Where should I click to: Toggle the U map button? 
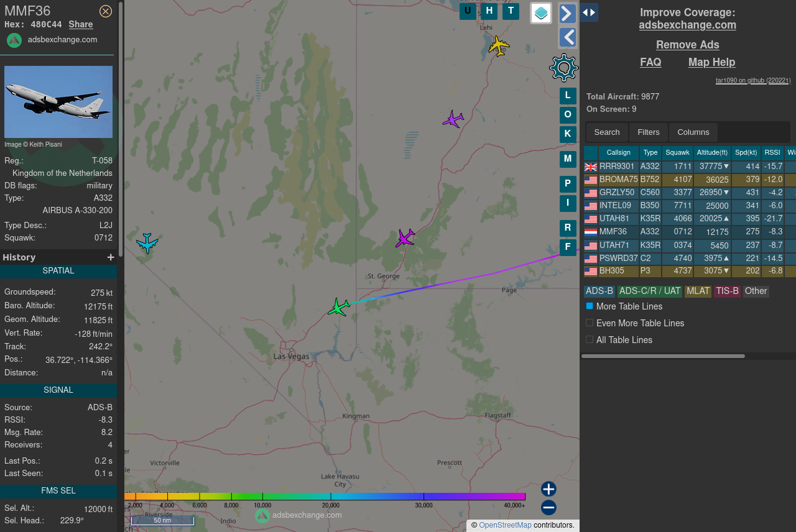[x=468, y=11]
